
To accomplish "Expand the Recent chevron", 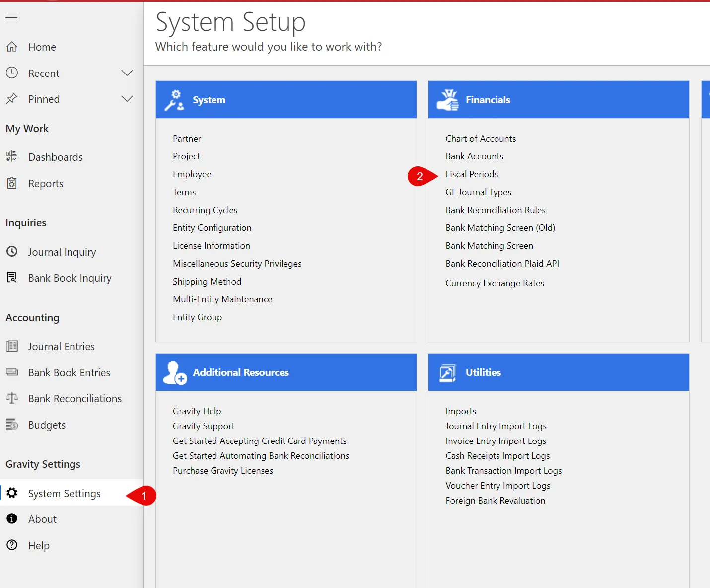I will pyautogui.click(x=127, y=73).
